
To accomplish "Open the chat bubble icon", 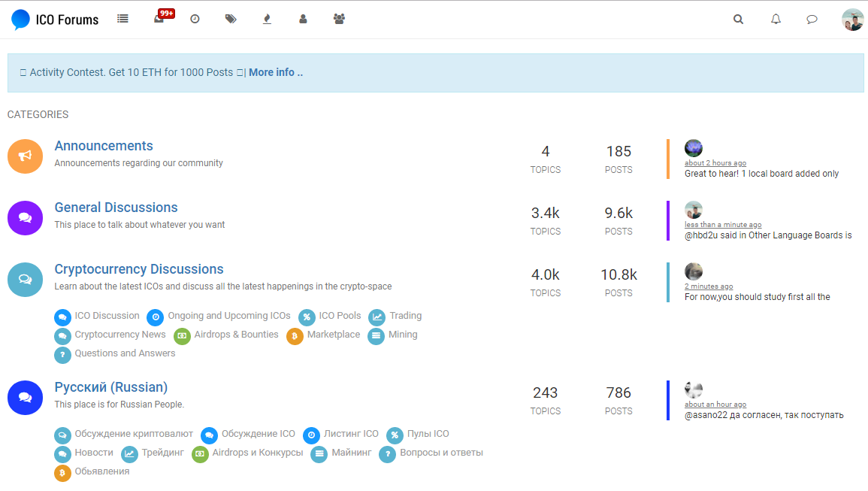I will [x=812, y=20].
